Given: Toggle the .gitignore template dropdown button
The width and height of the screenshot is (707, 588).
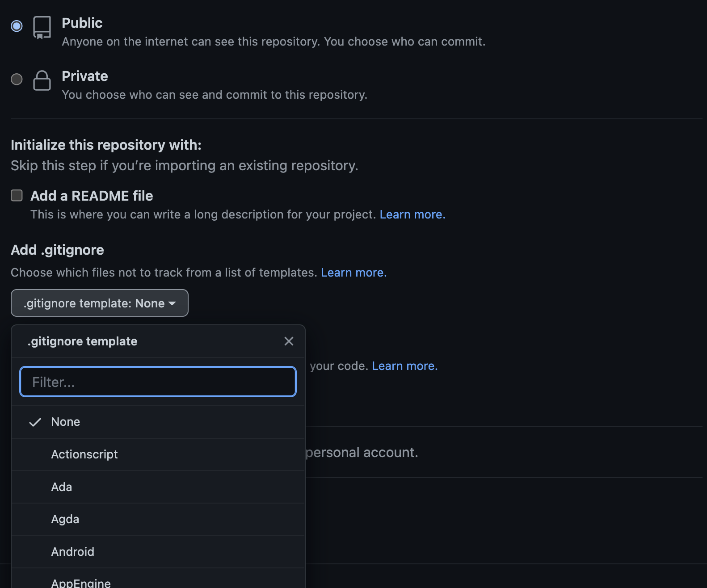Looking at the screenshot, I should (99, 303).
